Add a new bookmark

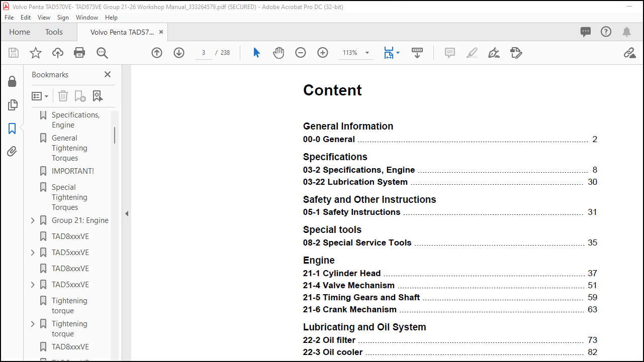[x=80, y=96]
